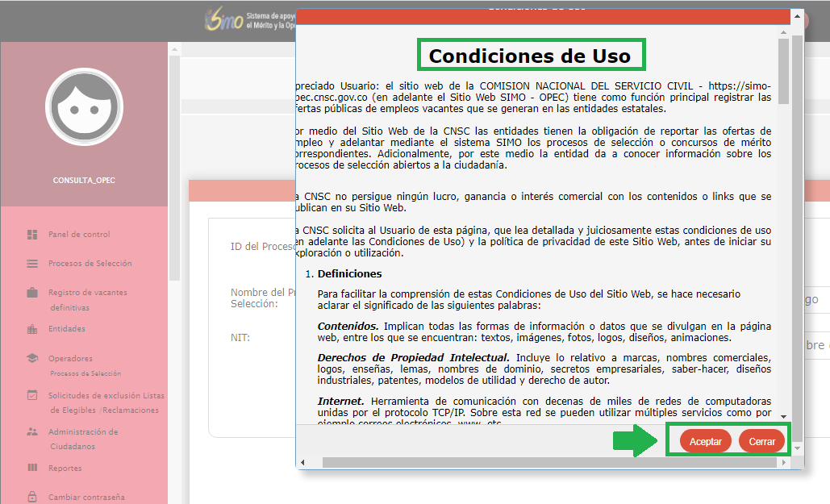Click the terms text scroll-down arrow

(783, 416)
